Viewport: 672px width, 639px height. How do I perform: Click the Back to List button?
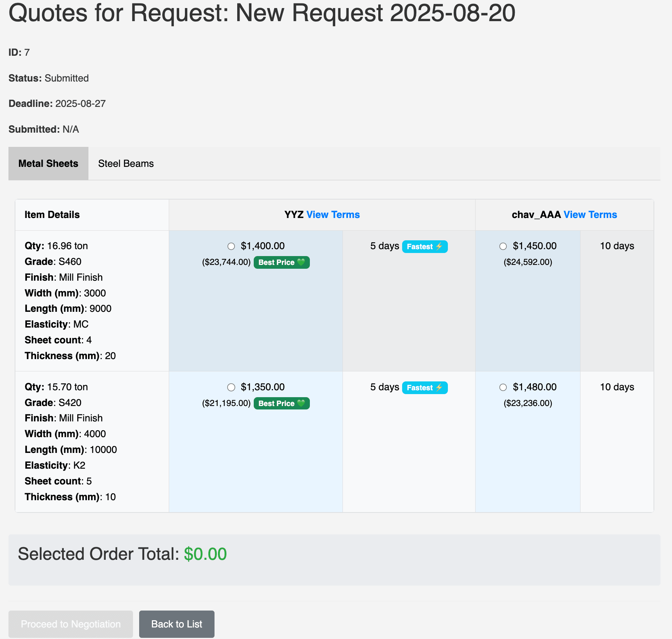tap(176, 624)
